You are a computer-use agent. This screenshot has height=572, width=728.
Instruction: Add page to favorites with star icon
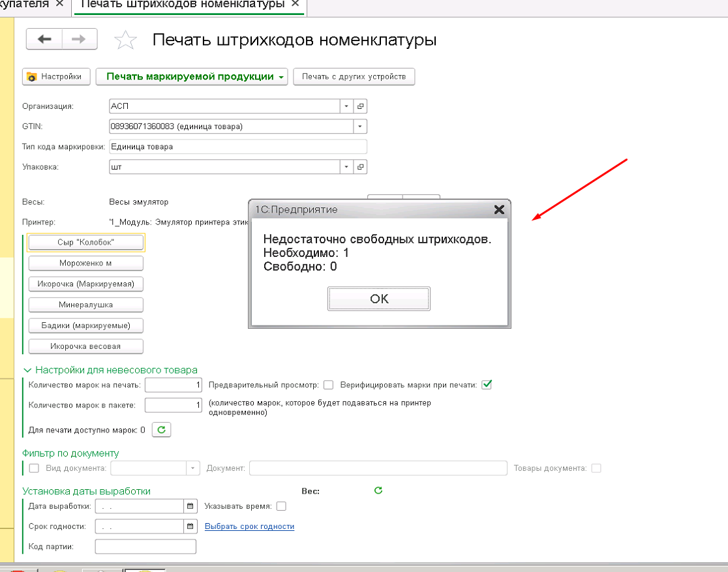(125, 40)
